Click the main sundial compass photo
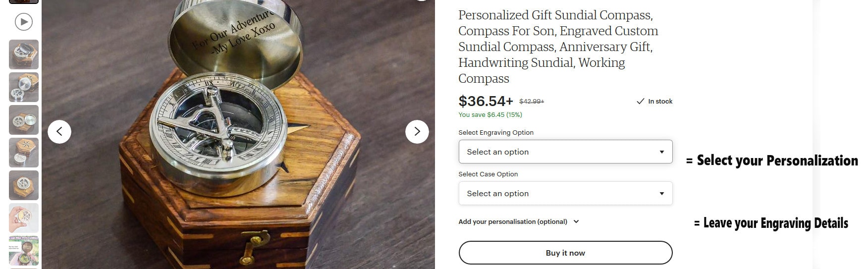Screen dimensions: 868x269 (x=238, y=134)
